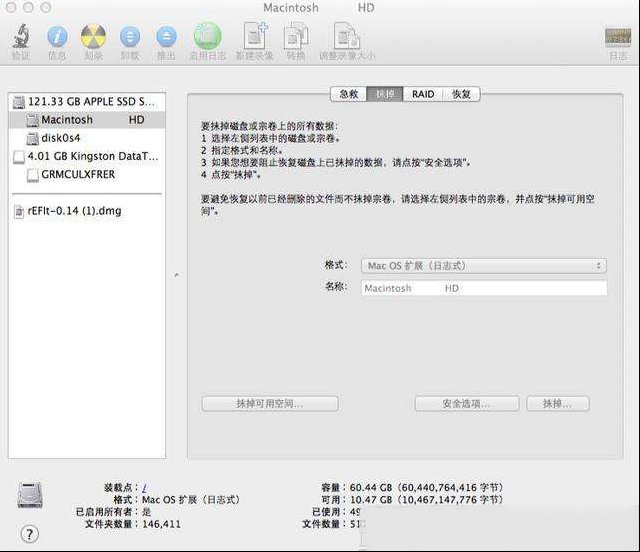Open the format (格式) dropdown

(484, 266)
